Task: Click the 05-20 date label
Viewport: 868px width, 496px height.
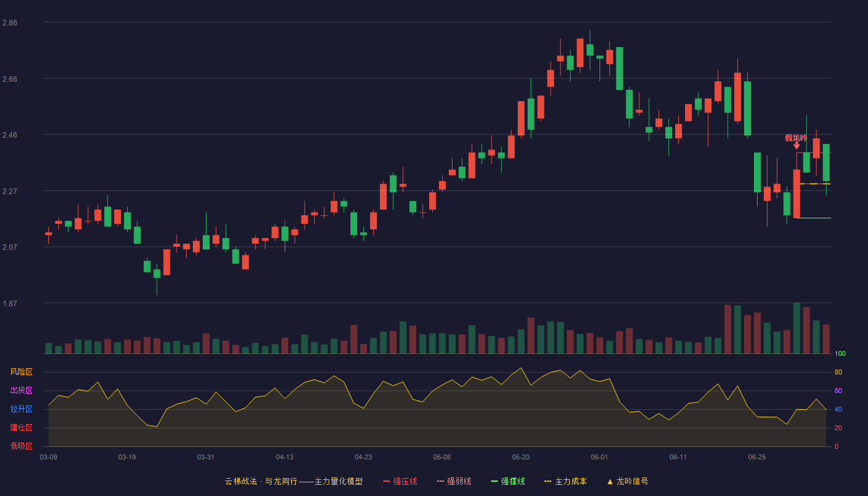Action: pos(521,457)
